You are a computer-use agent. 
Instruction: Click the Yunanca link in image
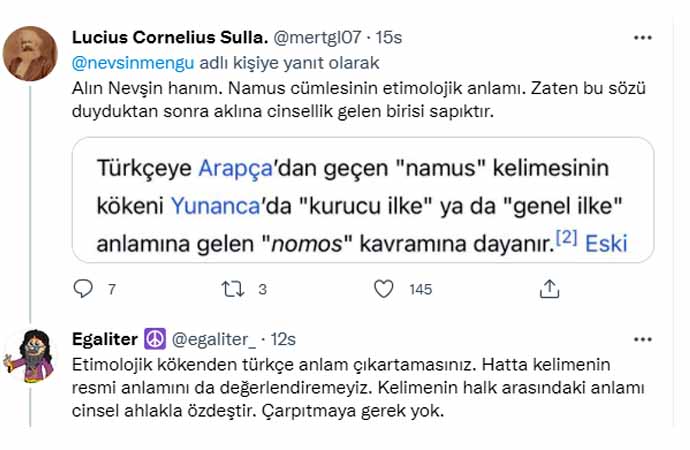click(x=205, y=204)
